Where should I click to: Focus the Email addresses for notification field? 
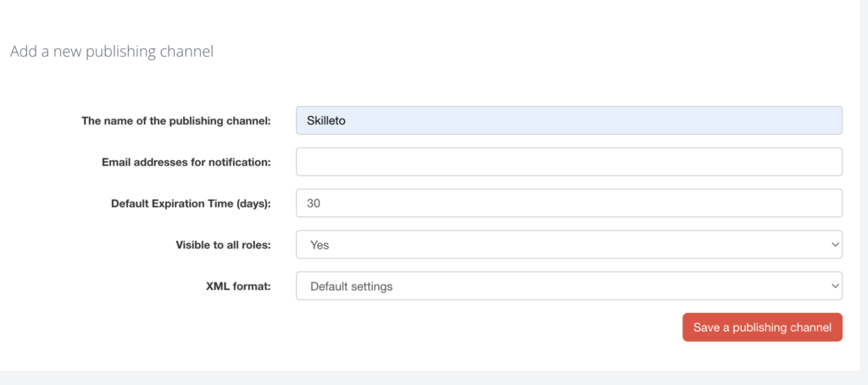pyautogui.click(x=568, y=161)
